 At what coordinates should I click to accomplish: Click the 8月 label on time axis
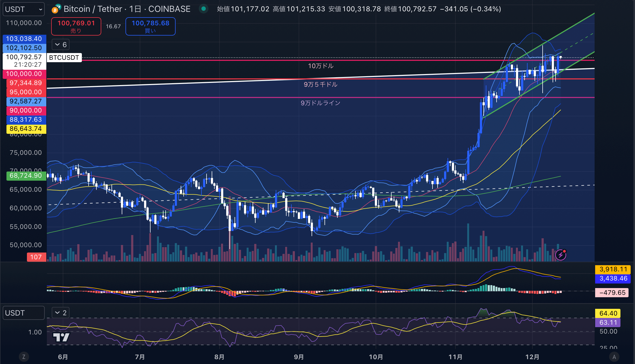point(219,357)
